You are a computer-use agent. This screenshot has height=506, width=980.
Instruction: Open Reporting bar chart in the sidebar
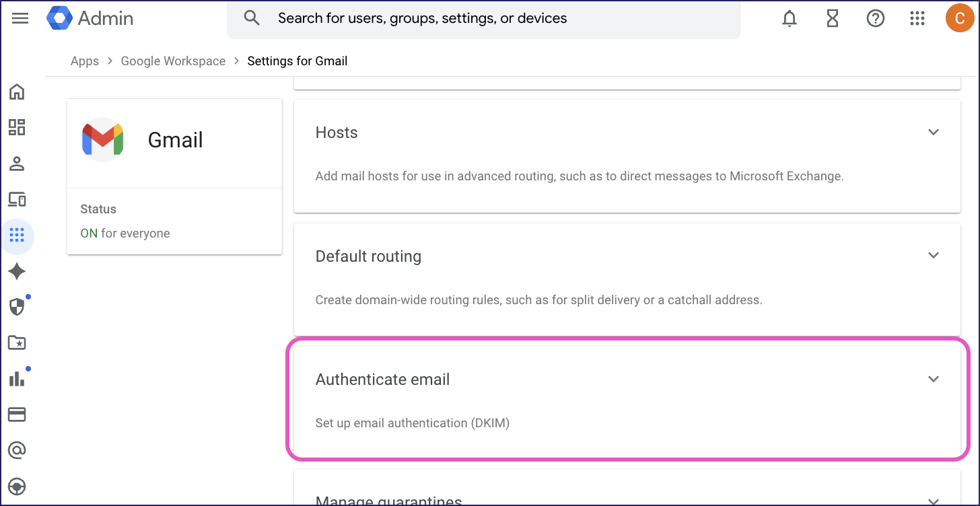[17, 379]
